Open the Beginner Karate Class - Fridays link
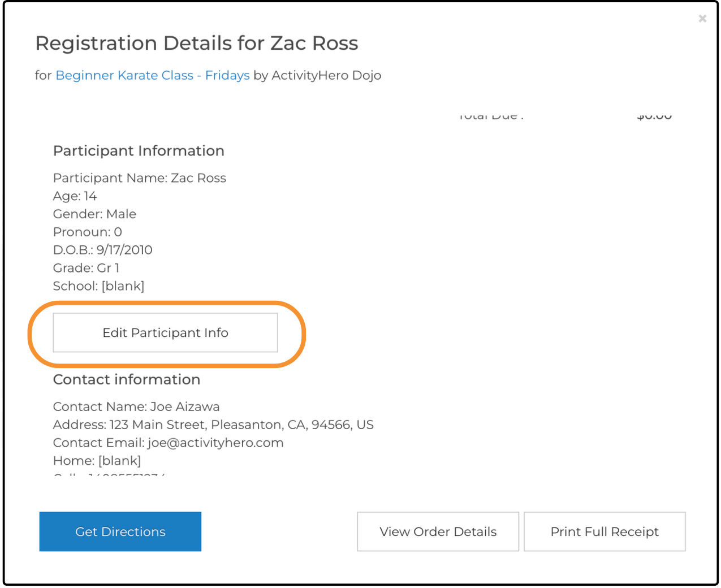 [x=153, y=75]
